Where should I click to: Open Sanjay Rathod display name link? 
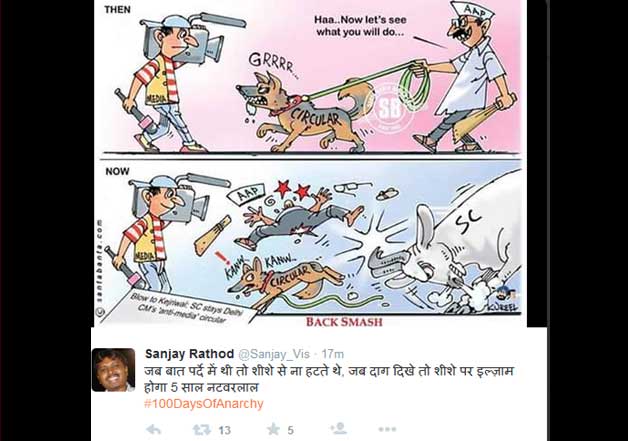pyautogui.click(x=189, y=354)
